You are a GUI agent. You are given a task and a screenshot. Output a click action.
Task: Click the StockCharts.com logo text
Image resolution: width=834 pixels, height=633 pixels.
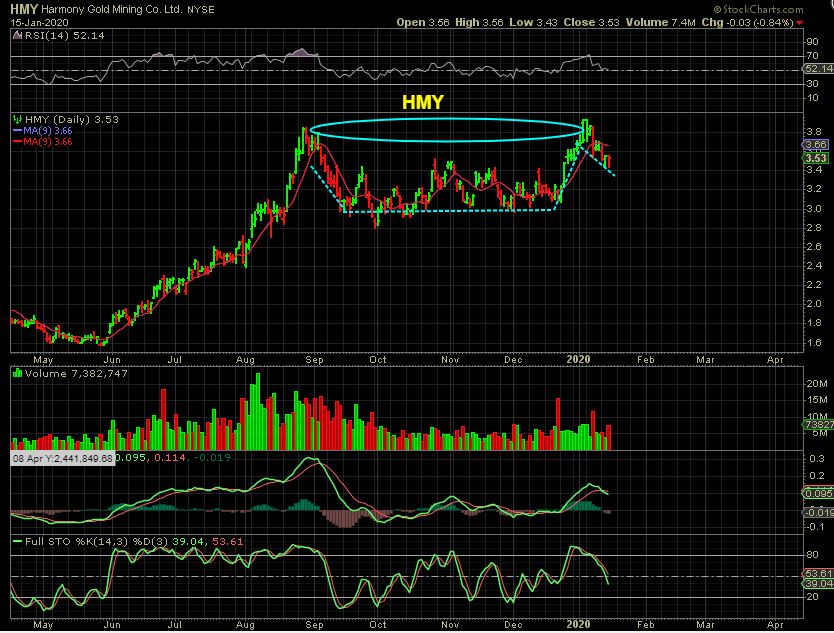[758, 10]
